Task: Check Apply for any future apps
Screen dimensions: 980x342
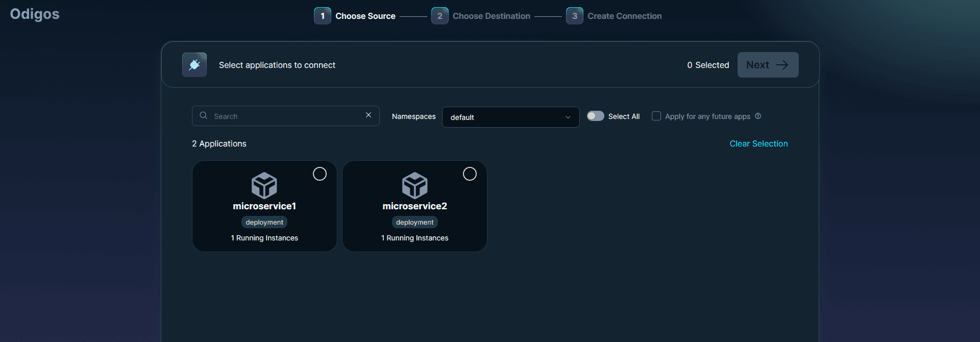Action: coord(656,116)
